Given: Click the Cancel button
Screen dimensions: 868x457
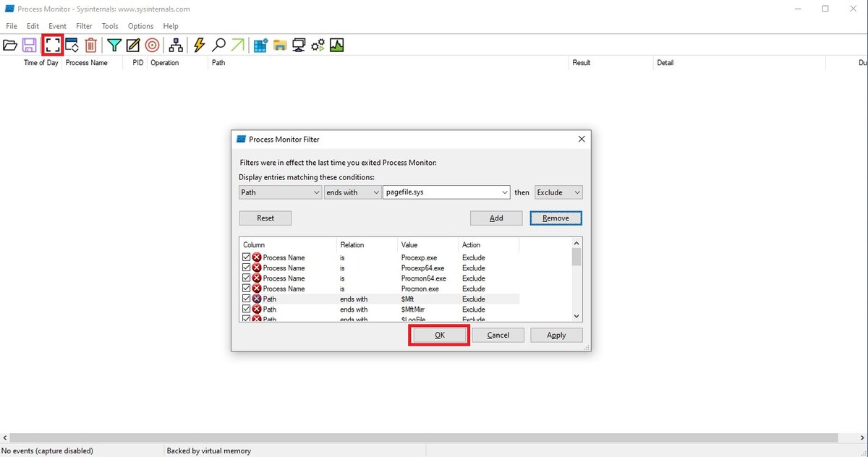Looking at the screenshot, I should pyautogui.click(x=498, y=335).
